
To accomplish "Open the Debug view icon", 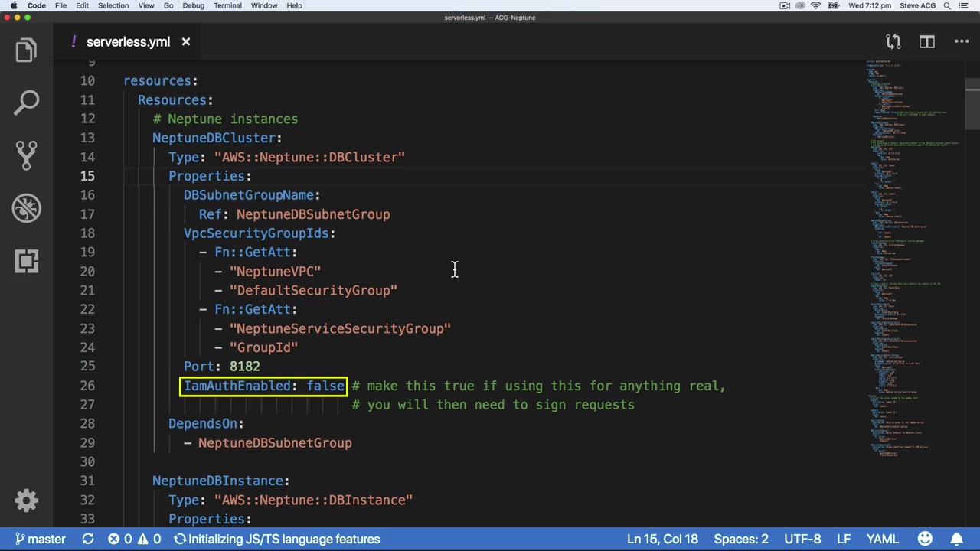I will click(x=26, y=207).
